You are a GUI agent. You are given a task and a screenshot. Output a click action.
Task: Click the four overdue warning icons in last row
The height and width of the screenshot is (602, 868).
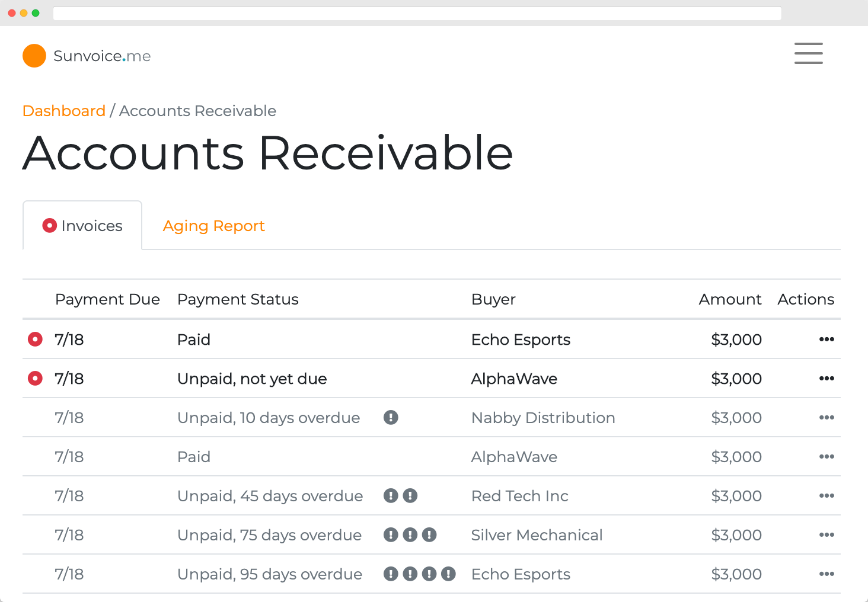pyautogui.click(x=419, y=574)
